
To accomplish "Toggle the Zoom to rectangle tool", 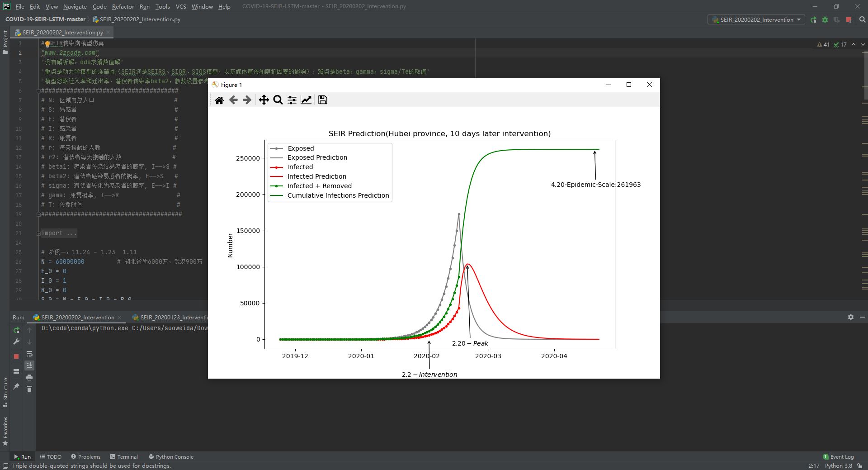I will 278,100.
